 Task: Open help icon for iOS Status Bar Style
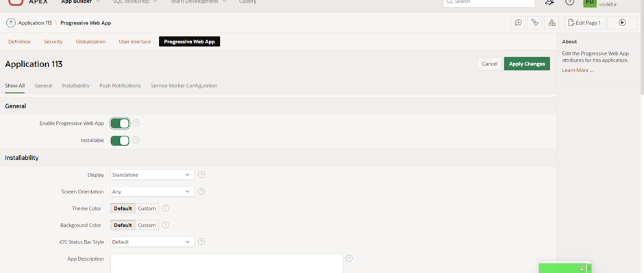[x=201, y=241]
